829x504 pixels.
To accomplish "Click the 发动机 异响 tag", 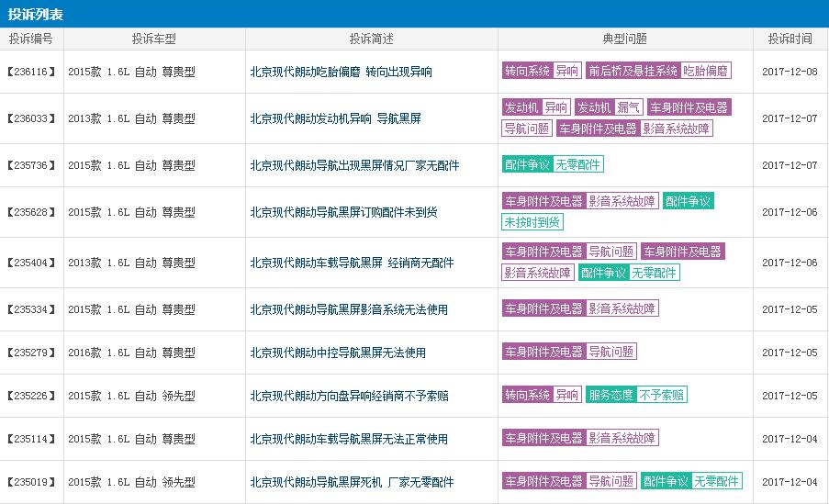I will [536, 108].
